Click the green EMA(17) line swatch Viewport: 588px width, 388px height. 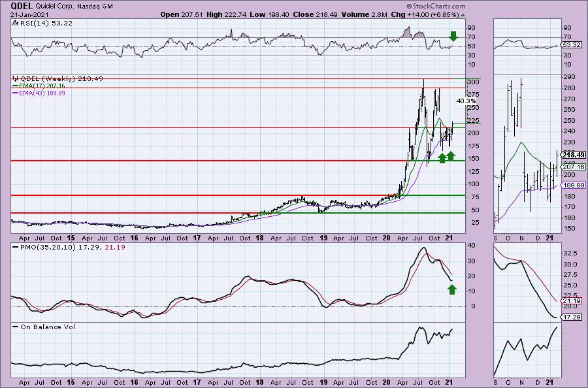click(16, 86)
